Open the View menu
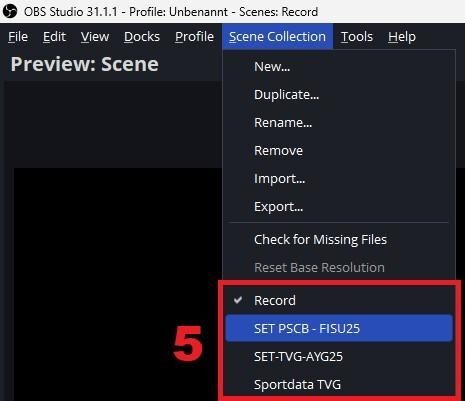The width and height of the screenshot is (465, 401). [95, 37]
